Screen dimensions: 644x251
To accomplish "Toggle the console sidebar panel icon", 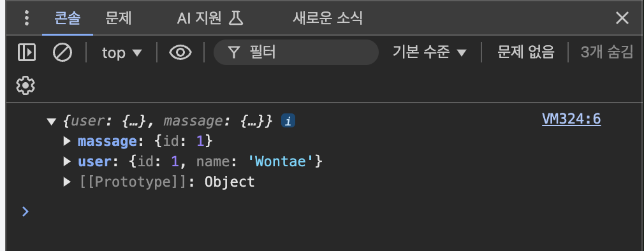I will point(27,52).
